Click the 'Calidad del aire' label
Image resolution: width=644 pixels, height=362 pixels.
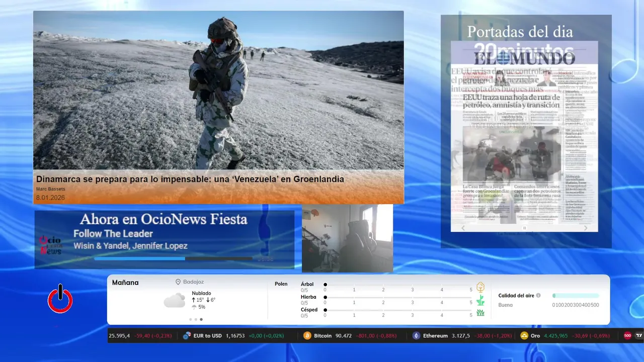[x=516, y=296]
